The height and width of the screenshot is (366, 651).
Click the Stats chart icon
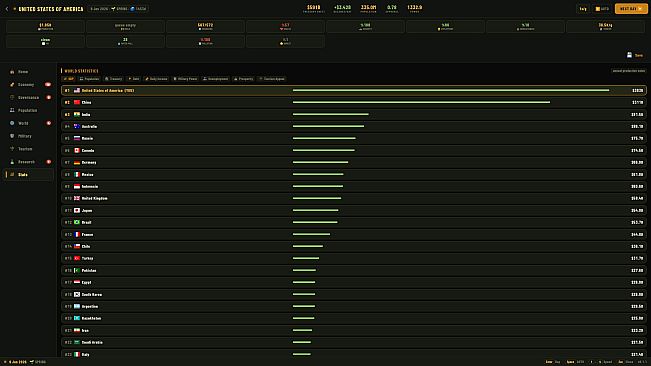(x=12, y=175)
